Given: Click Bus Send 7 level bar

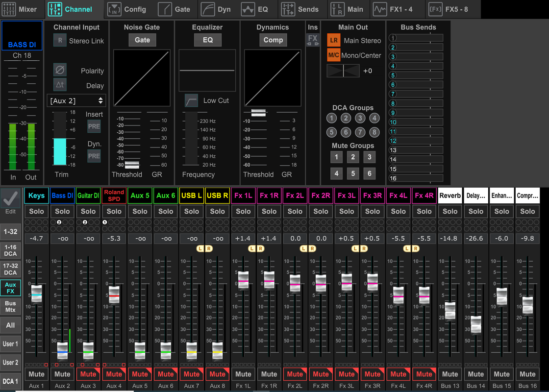Looking at the screenshot, I should tap(420, 94).
